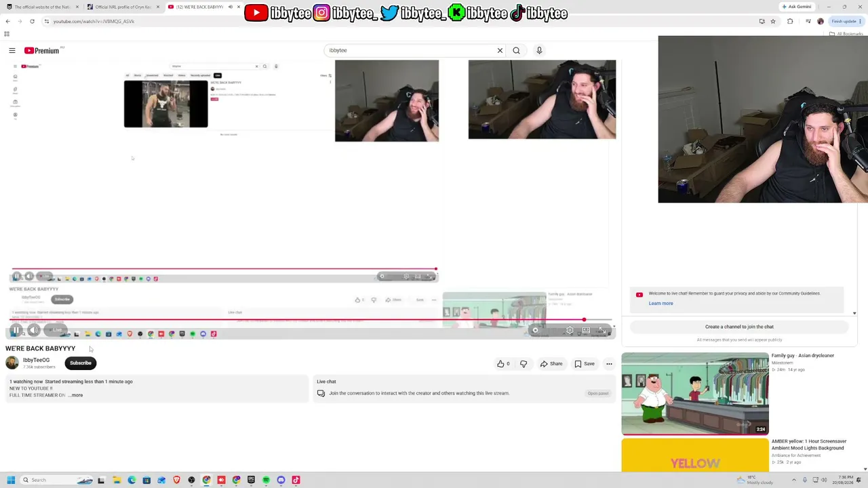Image resolution: width=868 pixels, height=488 pixels.
Task: Close the Official NRL profile tab
Action: (158, 7)
